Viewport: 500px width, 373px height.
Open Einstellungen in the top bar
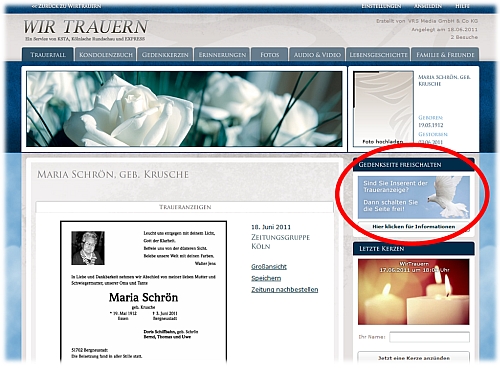pos(381,6)
